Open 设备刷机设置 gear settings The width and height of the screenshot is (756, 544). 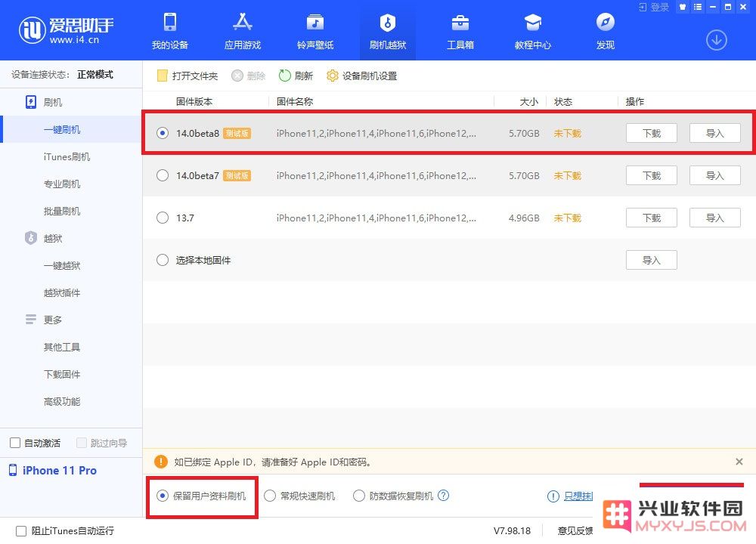coord(361,76)
